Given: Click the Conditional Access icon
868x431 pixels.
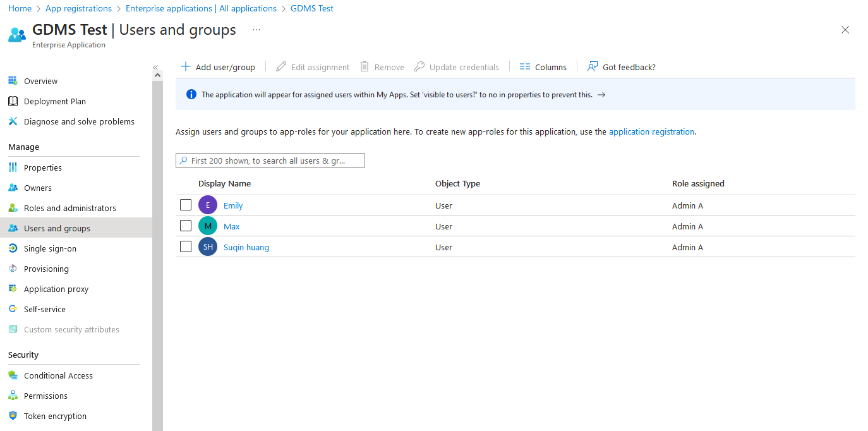Looking at the screenshot, I should click(13, 375).
